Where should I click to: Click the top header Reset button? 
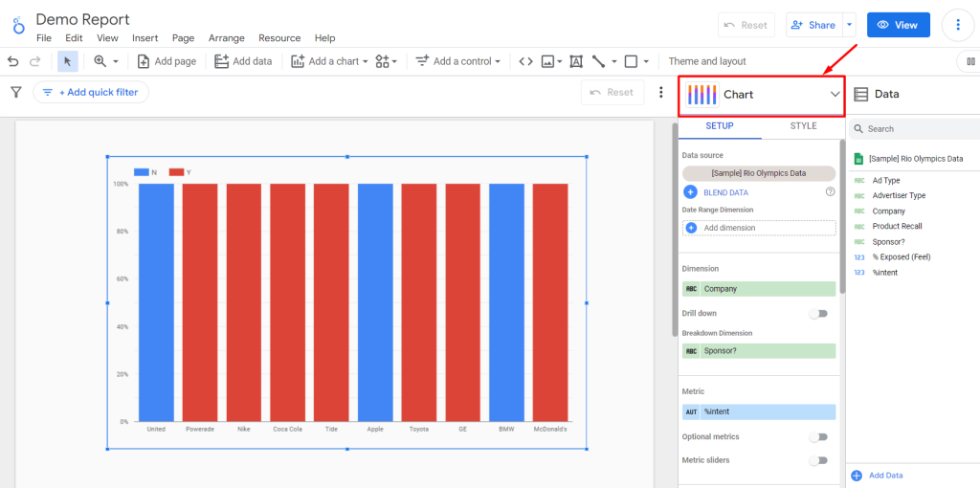click(x=746, y=25)
